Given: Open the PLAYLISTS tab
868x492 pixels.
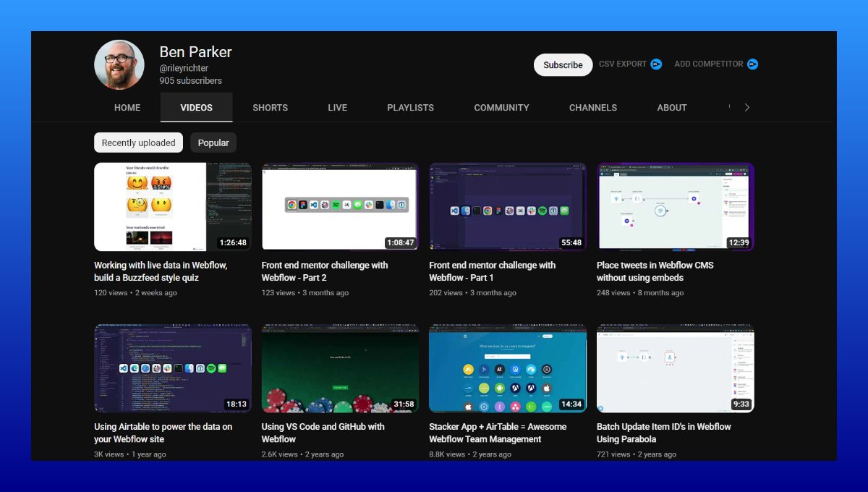Looking at the screenshot, I should click(x=410, y=107).
